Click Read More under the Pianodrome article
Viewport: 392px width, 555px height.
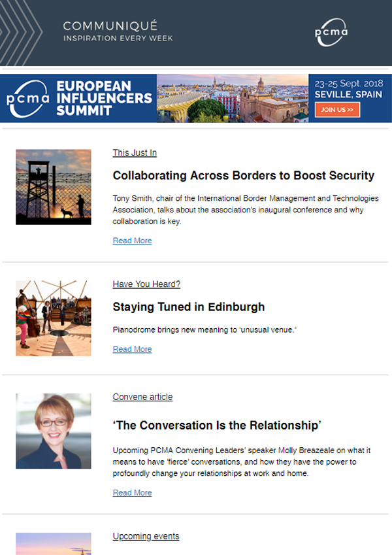tap(132, 349)
